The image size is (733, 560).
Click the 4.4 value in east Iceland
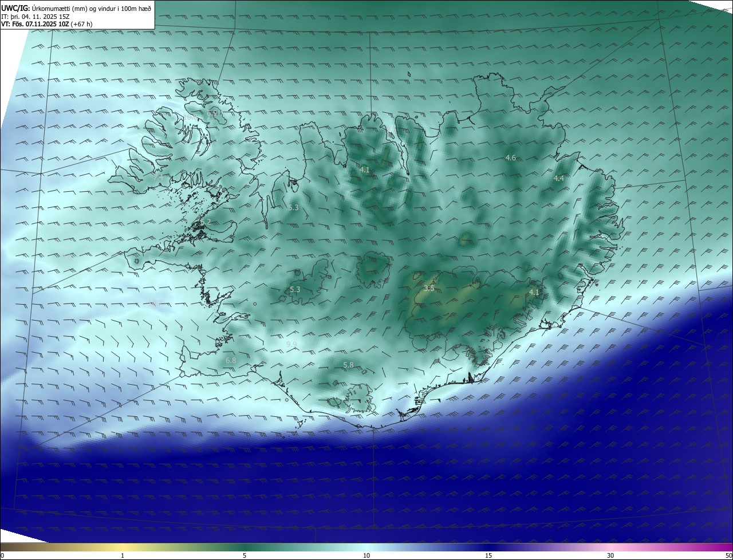559,178
